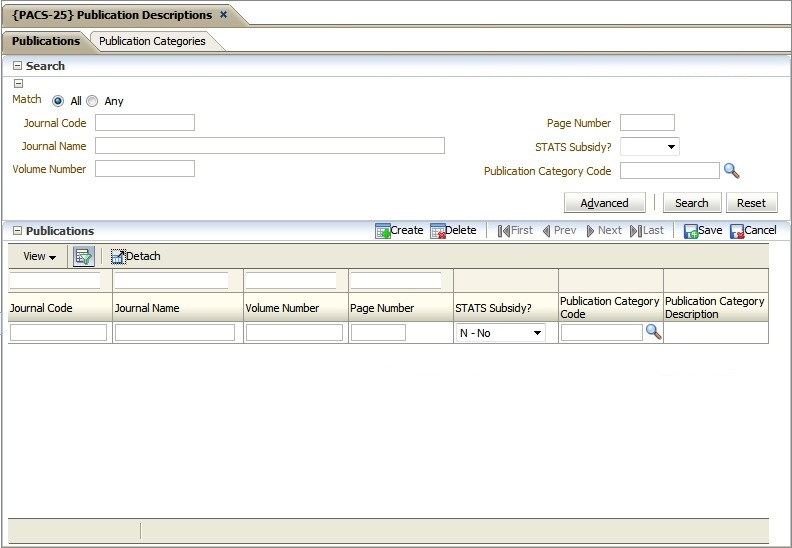This screenshot has height=548, width=792.
Task: Sort by Volume Number column header
Action: tap(296, 308)
